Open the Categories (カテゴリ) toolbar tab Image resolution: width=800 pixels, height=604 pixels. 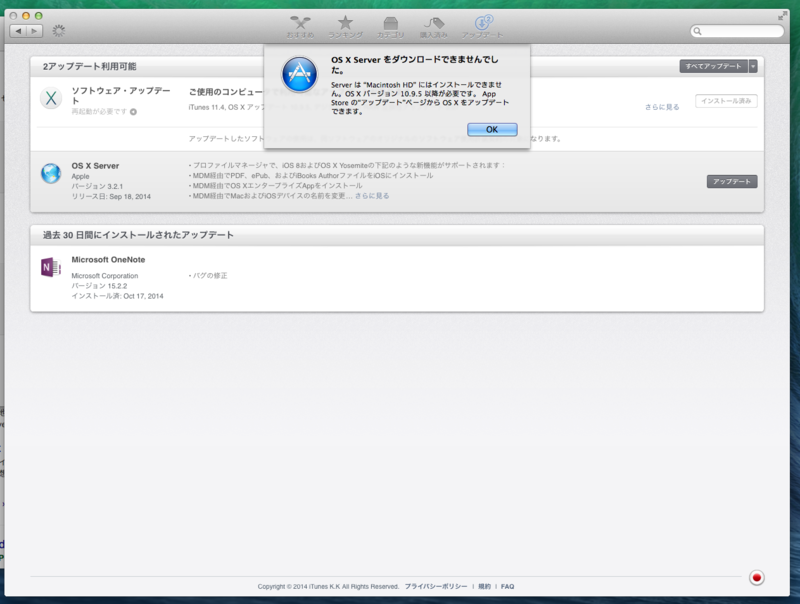pyautogui.click(x=390, y=28)
